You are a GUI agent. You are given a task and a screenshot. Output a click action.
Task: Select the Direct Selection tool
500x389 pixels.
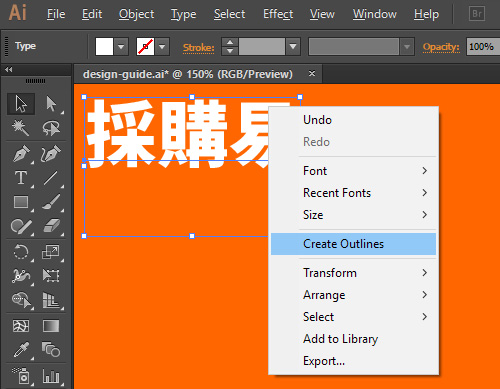coord(51,104)
